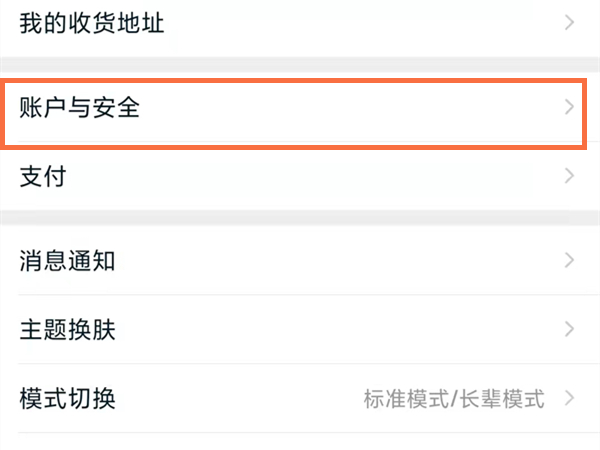The height and width of the screenshot is (450, 600).
Task: Select the 模式切换 text label
Action: 68,399
